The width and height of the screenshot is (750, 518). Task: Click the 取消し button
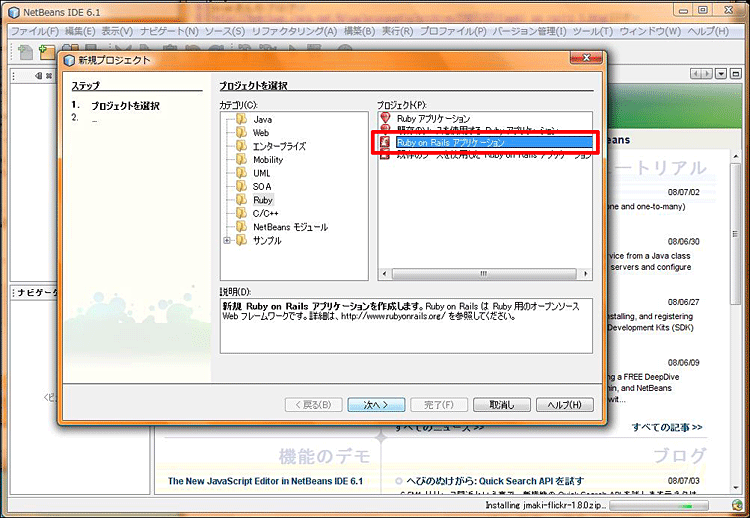502,405
